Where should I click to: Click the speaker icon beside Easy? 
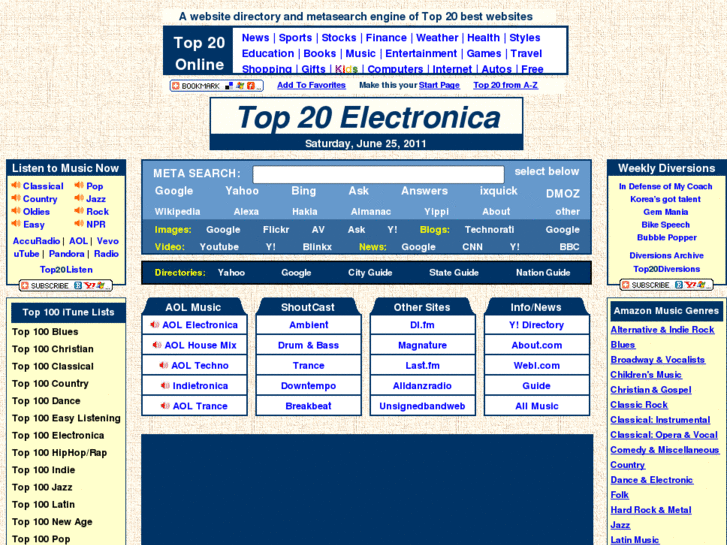[16, 224]
